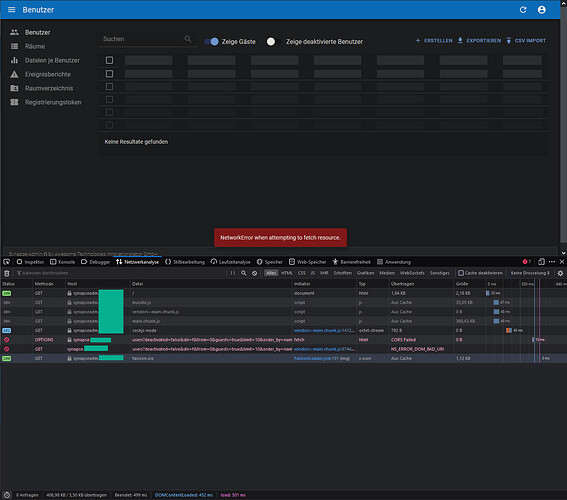Dismiss the NetworkError red notification
The height and width of the screenshot is (500, 567).
pyautogui.click(x=281, y=238)
